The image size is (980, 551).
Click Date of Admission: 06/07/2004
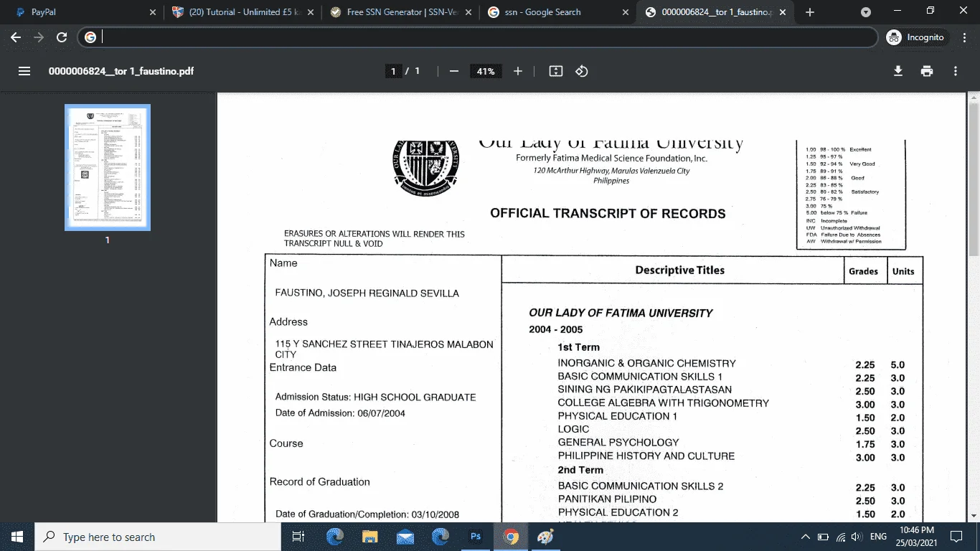tap(340, 413)
